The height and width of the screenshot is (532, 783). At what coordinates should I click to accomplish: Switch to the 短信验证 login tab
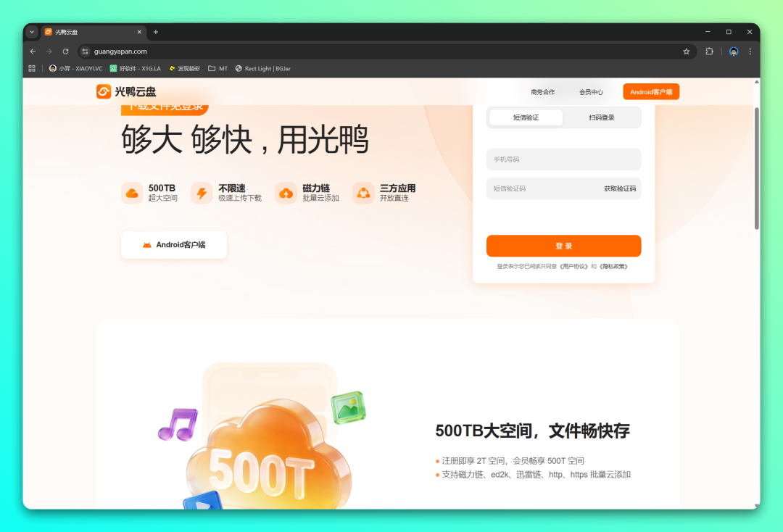pyautogui.click(x=525, y=117)
